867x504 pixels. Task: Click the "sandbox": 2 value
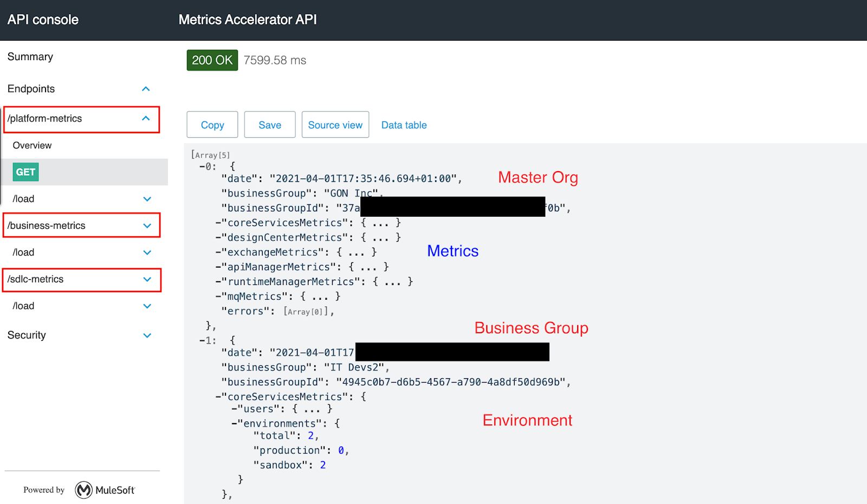click(x=323, y=465)
